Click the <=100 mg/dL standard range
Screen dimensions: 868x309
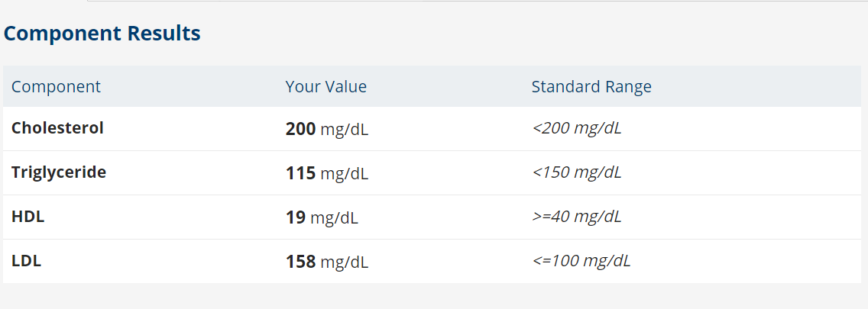click(x=581, y=261)
